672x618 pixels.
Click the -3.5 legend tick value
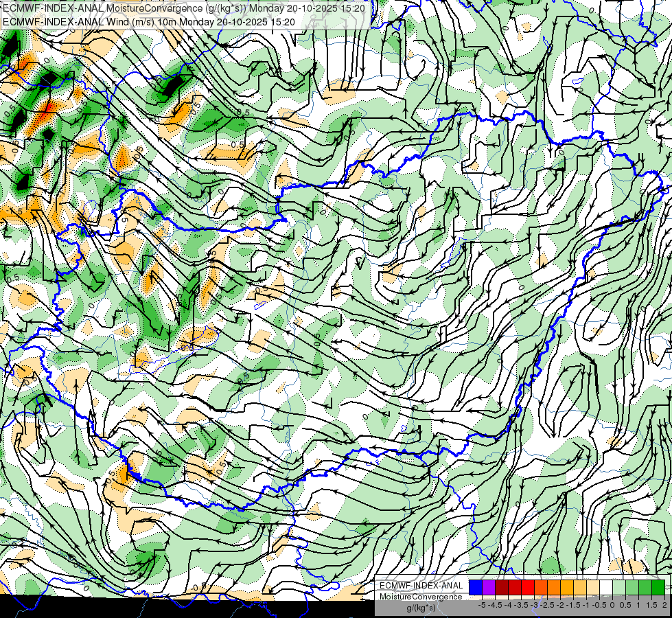[x=521, y=605]
